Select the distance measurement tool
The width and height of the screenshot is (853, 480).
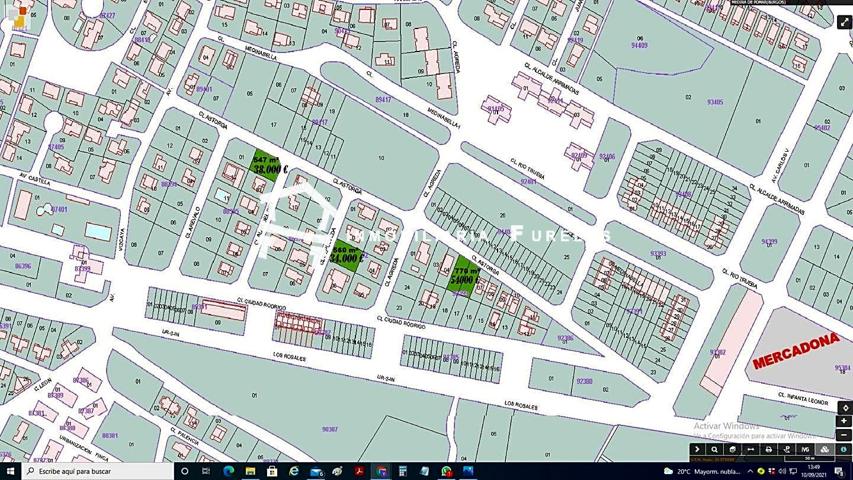[751, 450]
